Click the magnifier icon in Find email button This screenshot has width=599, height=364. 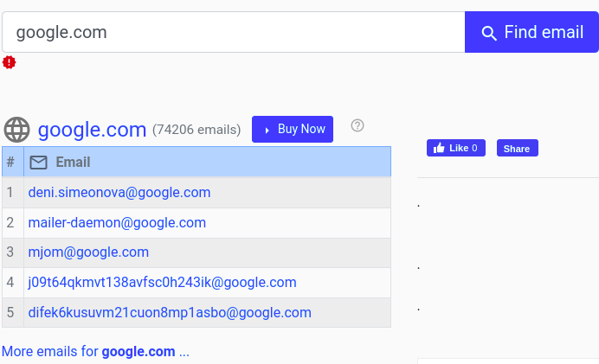pos(489,33)
